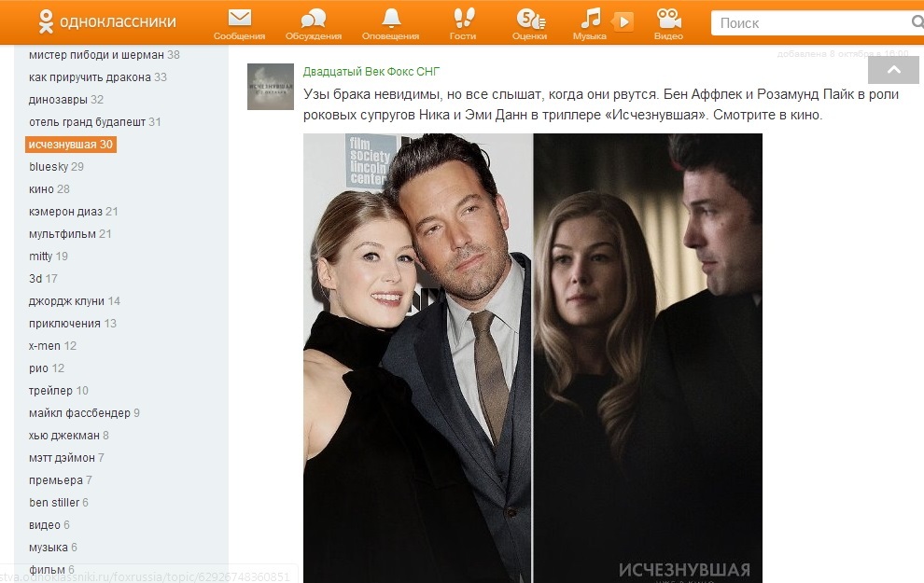924x583 pixels.
Task: Open Оповещения bell icon
Action: click(391, 19)
